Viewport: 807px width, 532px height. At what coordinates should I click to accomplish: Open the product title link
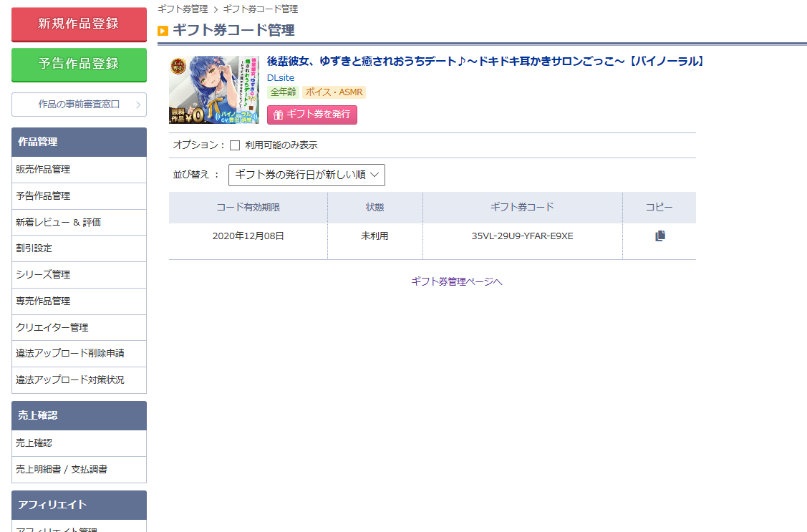[x=485, y=62]
